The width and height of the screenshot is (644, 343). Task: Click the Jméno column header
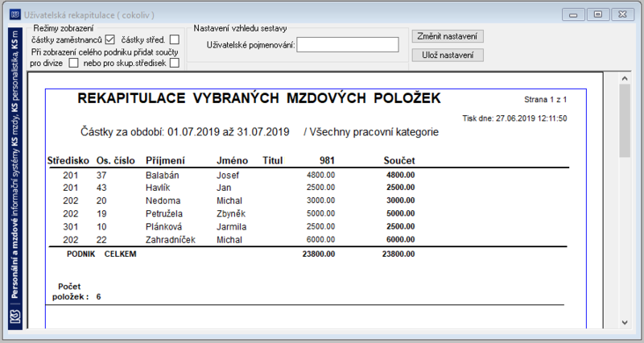pos(233,160)
